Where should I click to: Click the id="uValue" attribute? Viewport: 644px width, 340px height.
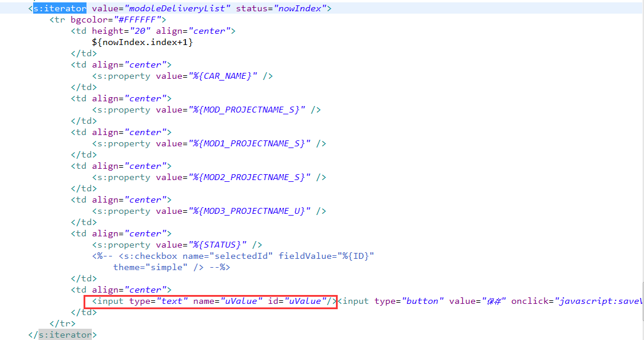(x=297, y=301)
